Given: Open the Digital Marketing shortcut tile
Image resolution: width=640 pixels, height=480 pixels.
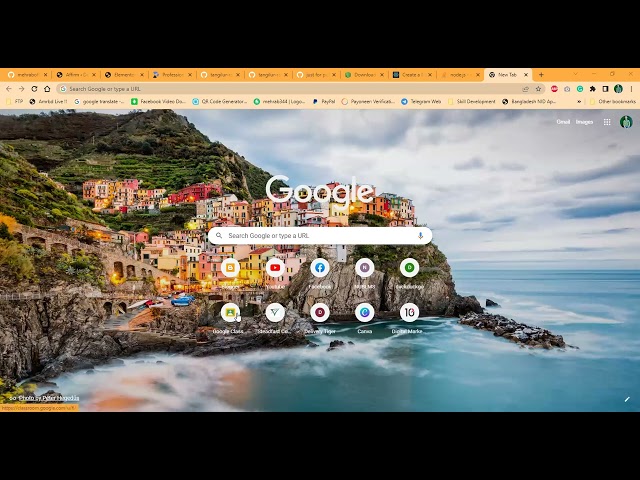Looking at the screenshot, I should coord(409,313).
